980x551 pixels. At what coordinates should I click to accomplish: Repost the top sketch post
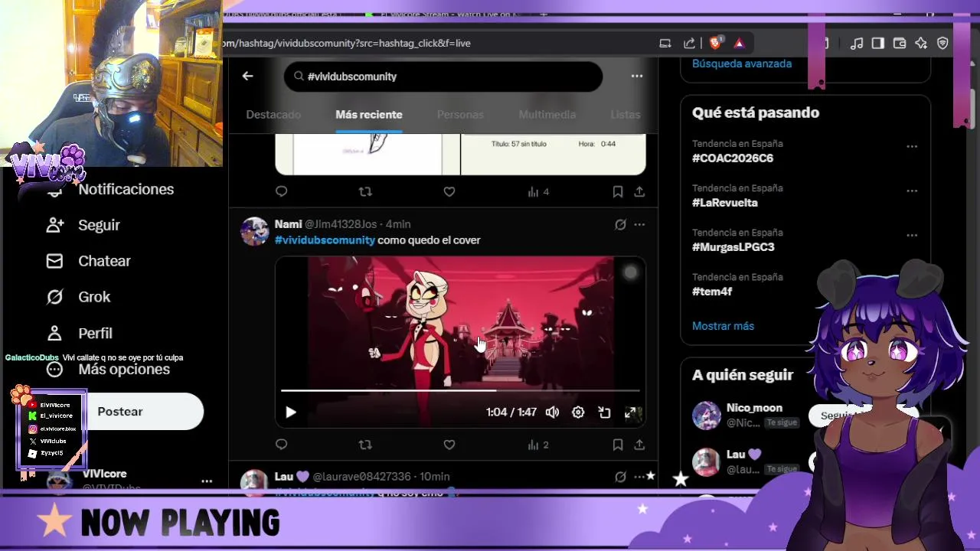[x=365, y=191]
